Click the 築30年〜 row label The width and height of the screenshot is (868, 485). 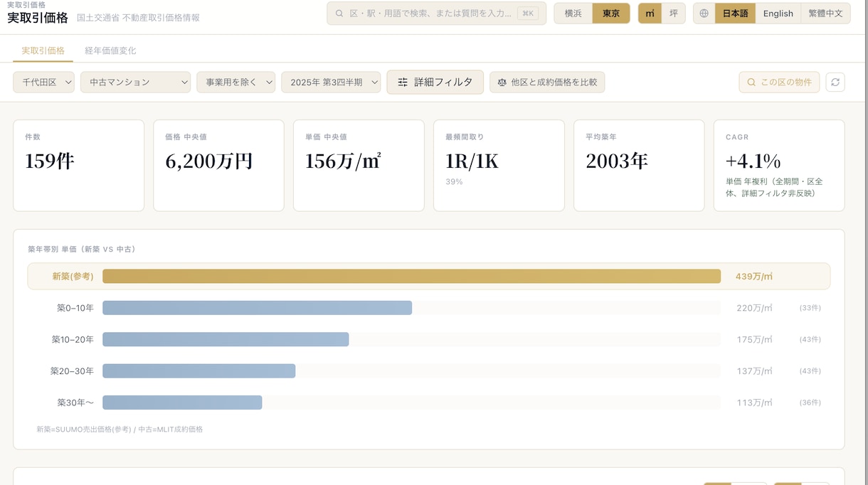click(x=75, y=403)
